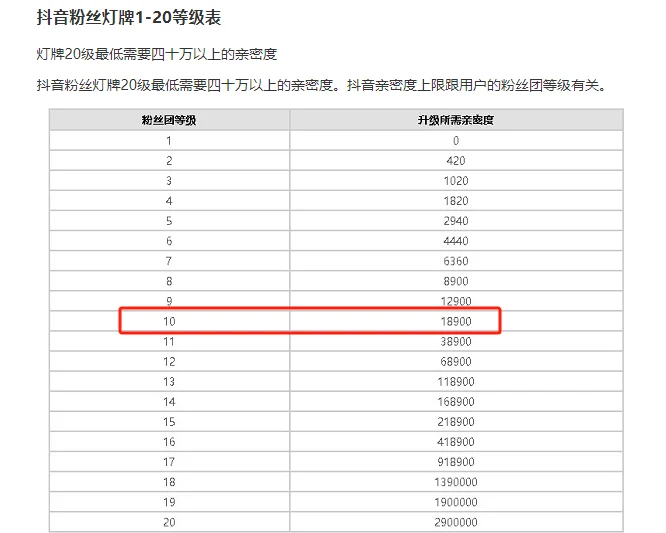This screenshot has height=533, width=666.
Task: Click the intimacy value 1900000
Action: tap(456, 502)
